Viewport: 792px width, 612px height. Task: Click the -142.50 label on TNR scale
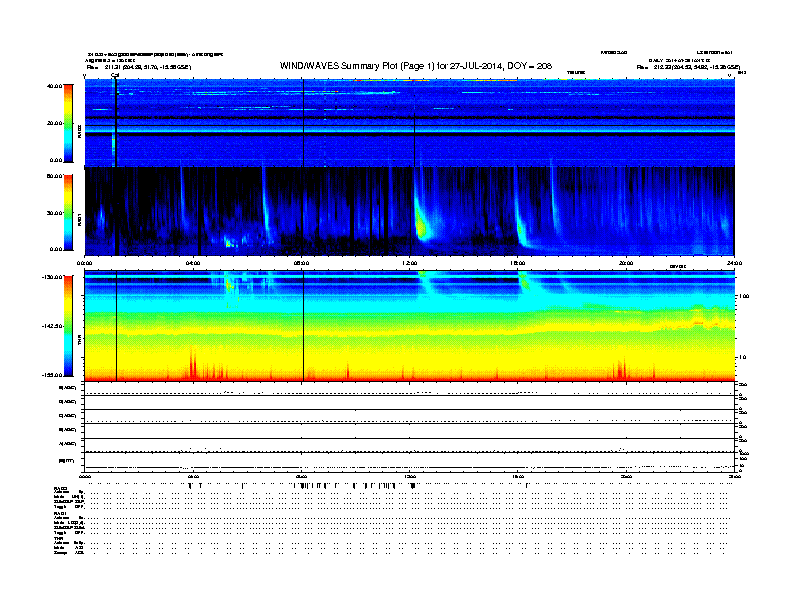click(53, 326)
